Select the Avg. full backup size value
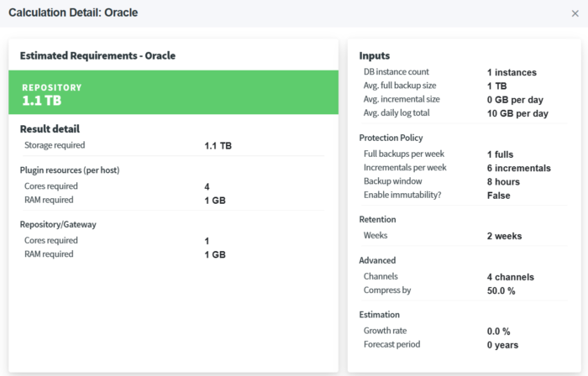This screenshot has width=588, height=376. pos(496,86)
